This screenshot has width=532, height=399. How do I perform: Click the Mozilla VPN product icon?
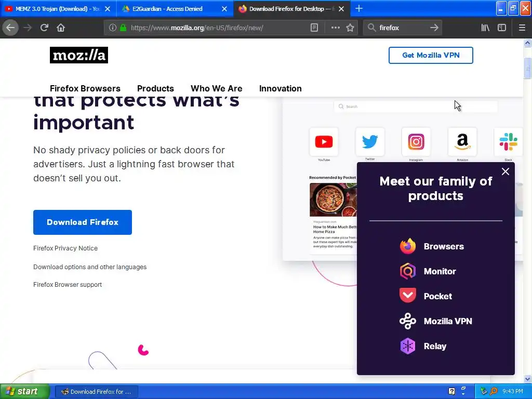407,321
